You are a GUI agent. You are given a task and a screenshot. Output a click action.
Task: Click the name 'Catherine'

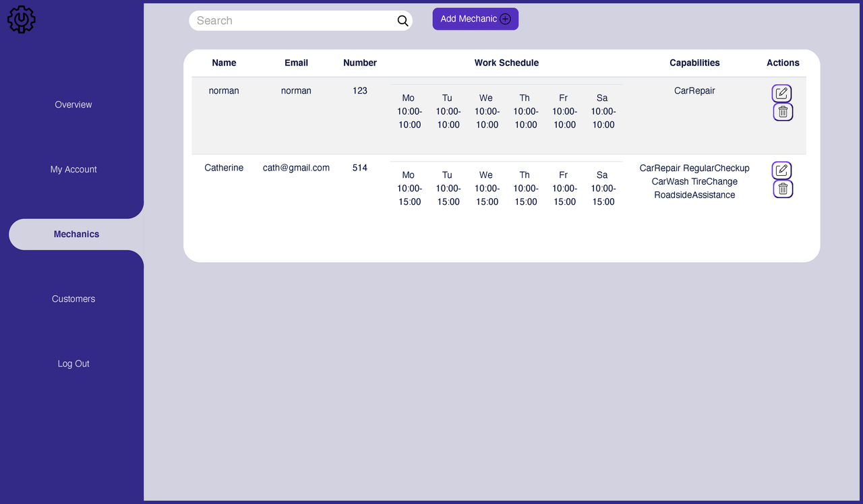224,168
